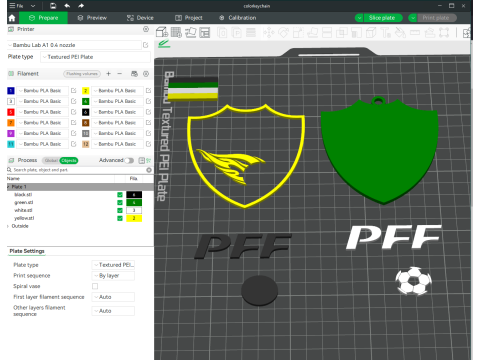Switch to the Calibration tab
This screenshot has height=360, width=480.
click(238, 18)
